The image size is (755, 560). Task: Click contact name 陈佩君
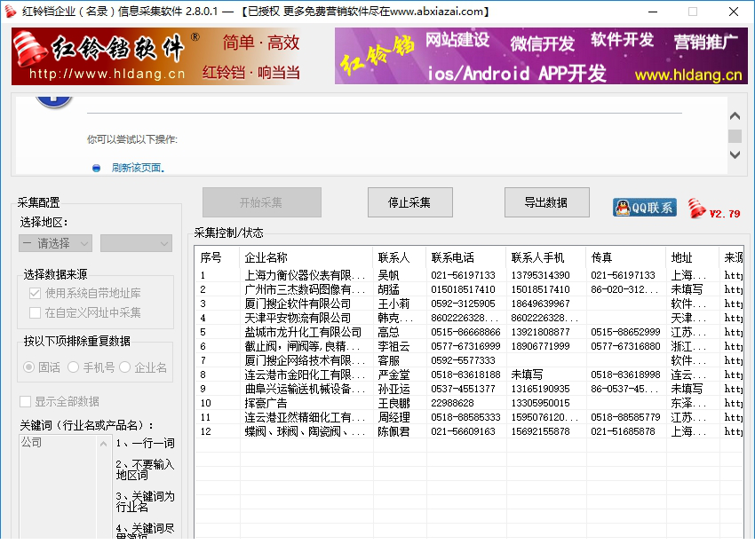[x=393, y=431]
